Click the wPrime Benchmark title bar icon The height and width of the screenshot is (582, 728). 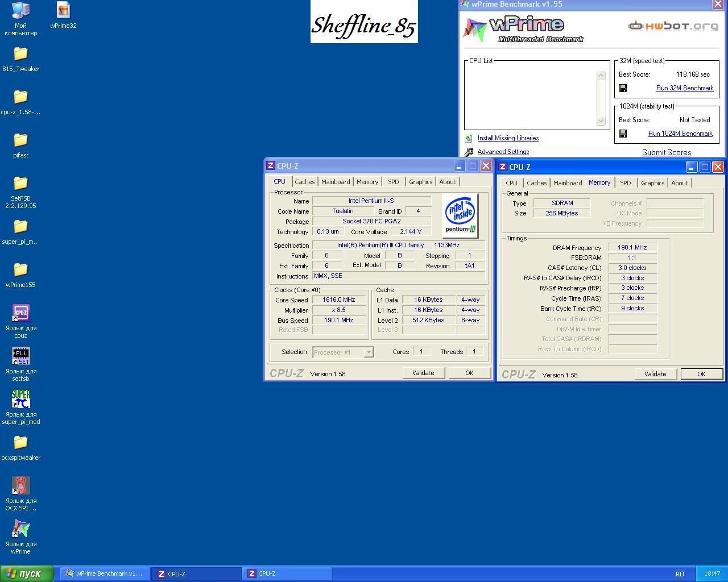point(465,4)
